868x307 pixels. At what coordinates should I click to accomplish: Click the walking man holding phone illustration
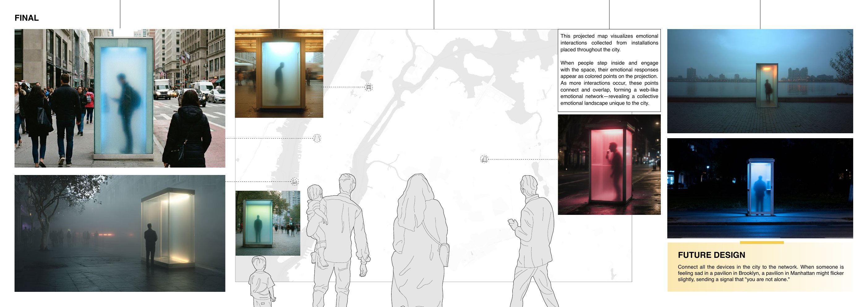532,241
